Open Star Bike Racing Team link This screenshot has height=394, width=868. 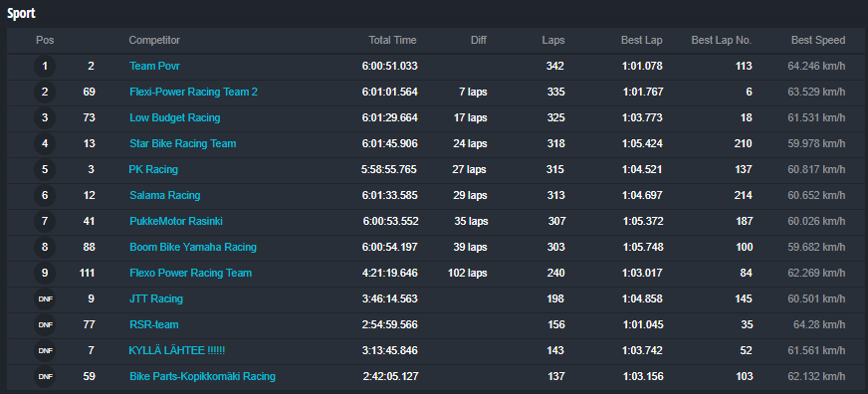click(183, 144)
